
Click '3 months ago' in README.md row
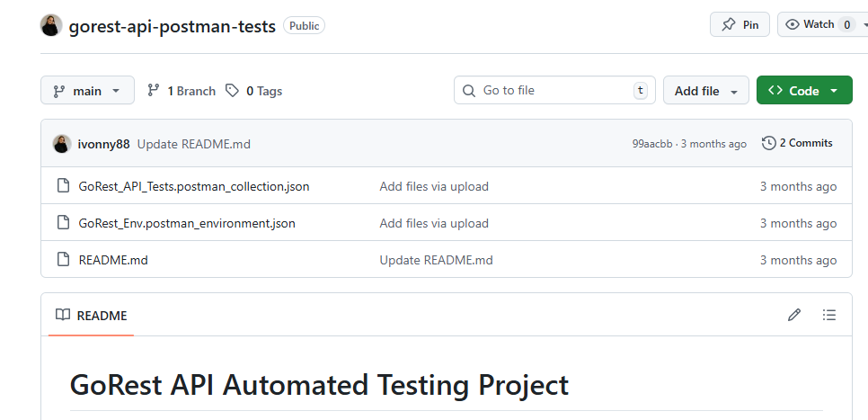[798, 260]
